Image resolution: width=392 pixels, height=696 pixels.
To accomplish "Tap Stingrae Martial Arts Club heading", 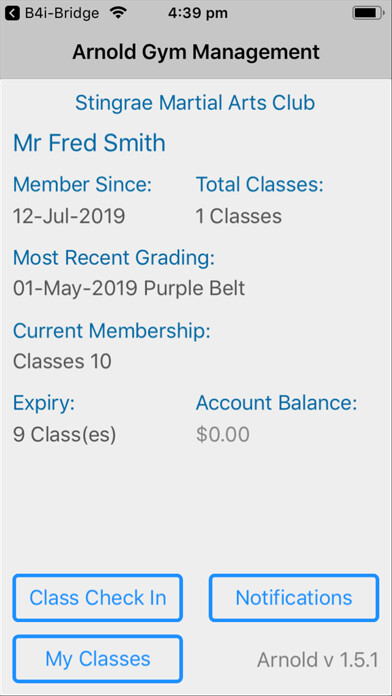I will [x=195, y=103].
